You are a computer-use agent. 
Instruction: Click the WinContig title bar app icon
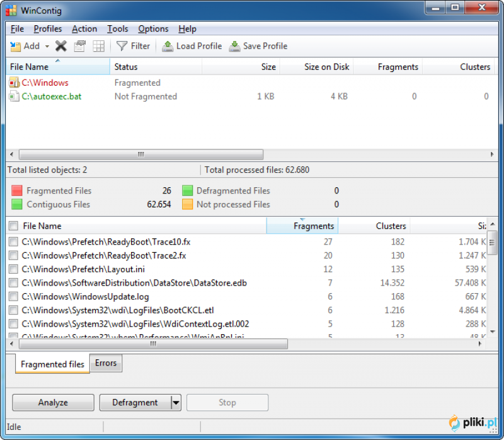(x=11, y=10)
